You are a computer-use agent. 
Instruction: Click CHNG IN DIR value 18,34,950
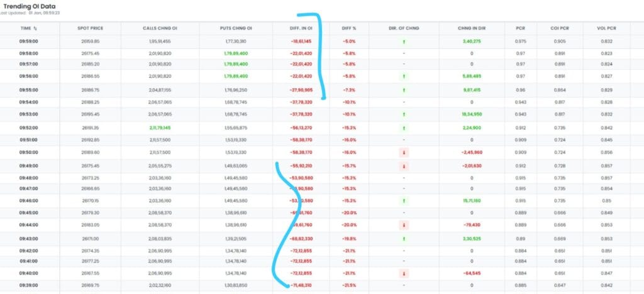472,114
